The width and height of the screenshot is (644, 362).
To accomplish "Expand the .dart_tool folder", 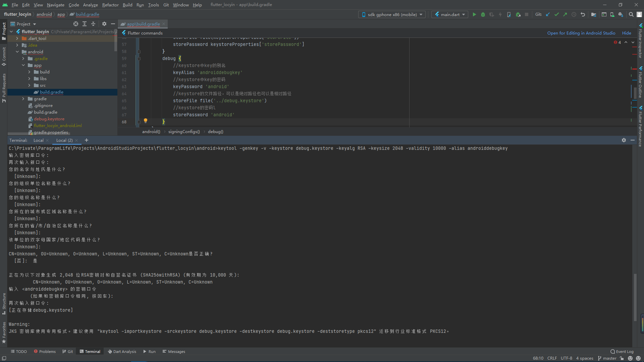I will (17, 39).
